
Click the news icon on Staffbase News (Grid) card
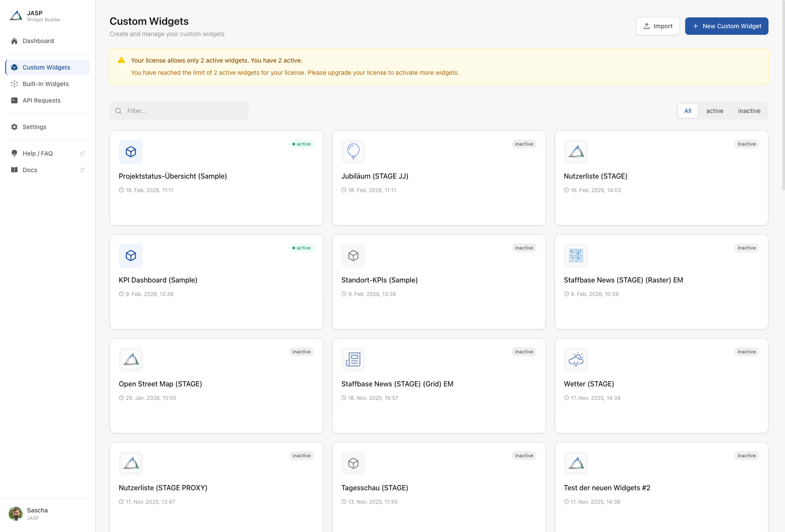353,359
